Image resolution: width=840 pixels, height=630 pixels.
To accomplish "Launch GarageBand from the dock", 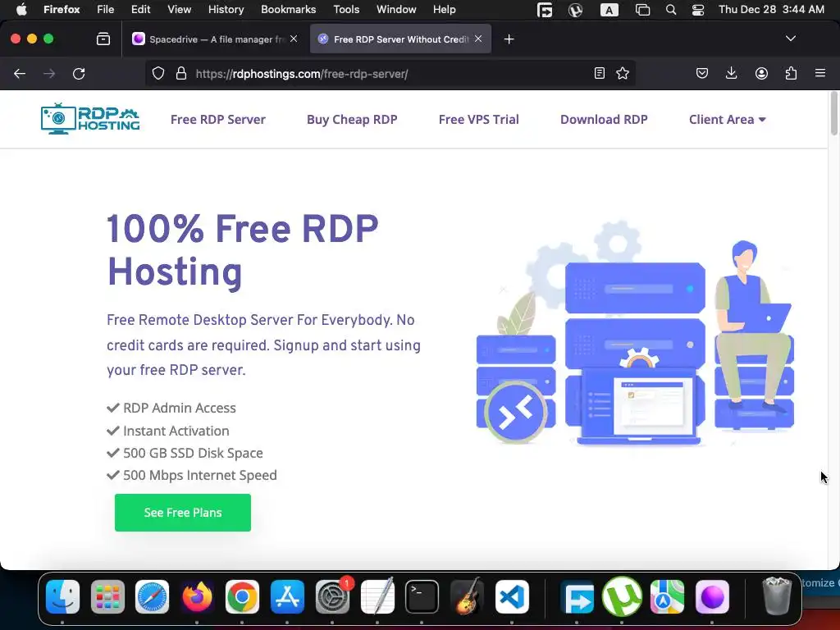I will 467,597.
